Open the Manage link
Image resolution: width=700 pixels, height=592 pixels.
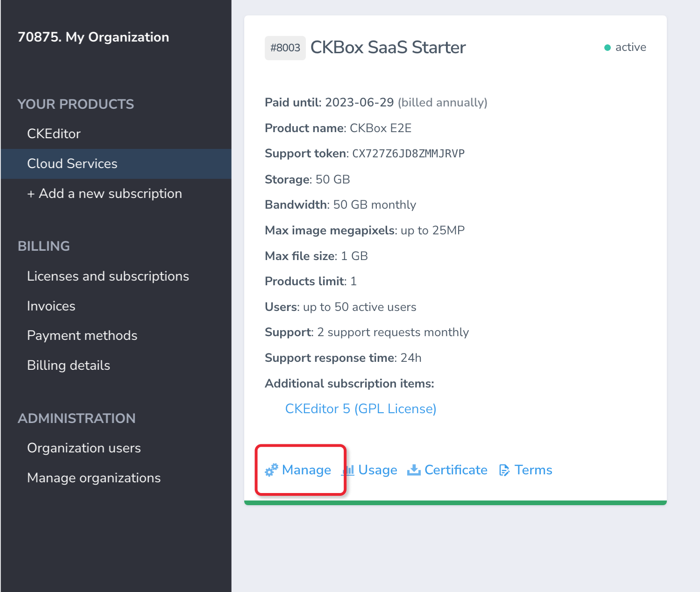[x=298, y=470]
